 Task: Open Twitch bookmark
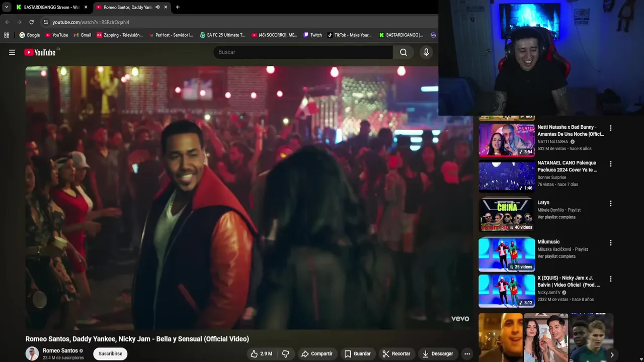(x=313, y=35)
